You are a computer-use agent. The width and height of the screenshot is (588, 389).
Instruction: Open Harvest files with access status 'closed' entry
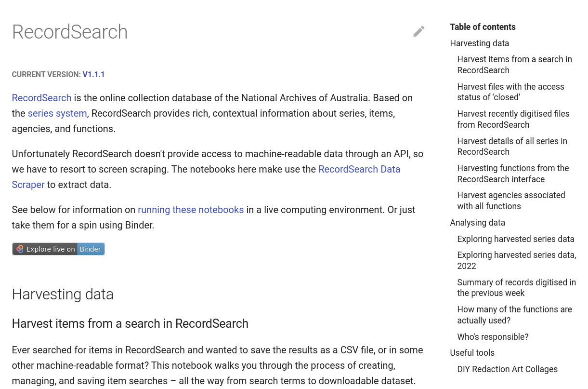click(x=510, y=92)
